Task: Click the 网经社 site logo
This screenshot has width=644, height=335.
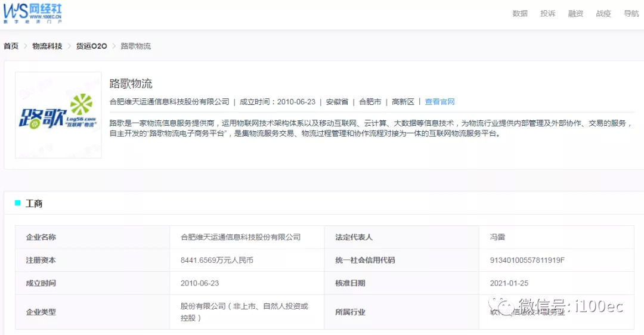Action: [32, 12]
